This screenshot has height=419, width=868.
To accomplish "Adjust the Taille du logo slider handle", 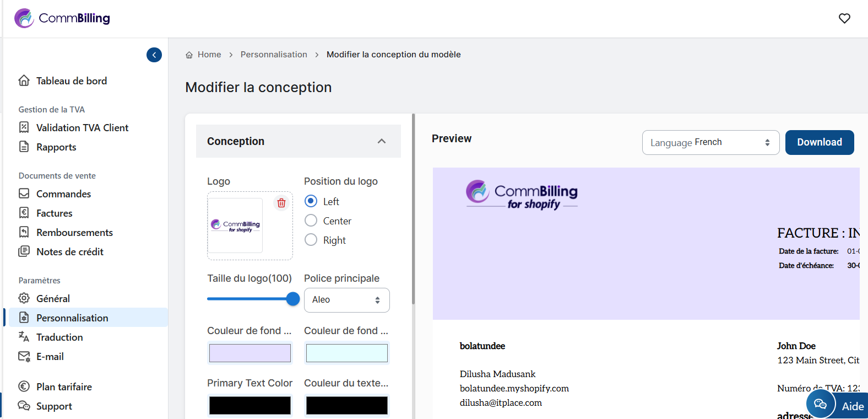I will point(293,299).
